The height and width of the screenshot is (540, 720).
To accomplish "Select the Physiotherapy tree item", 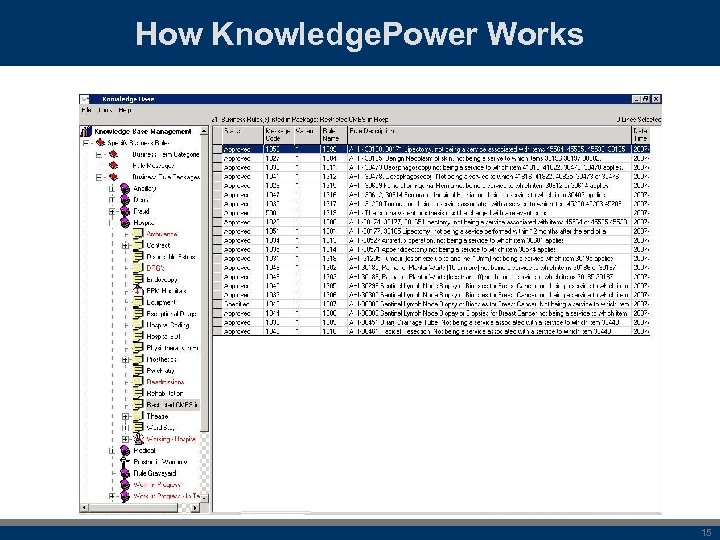I will 172,348.
